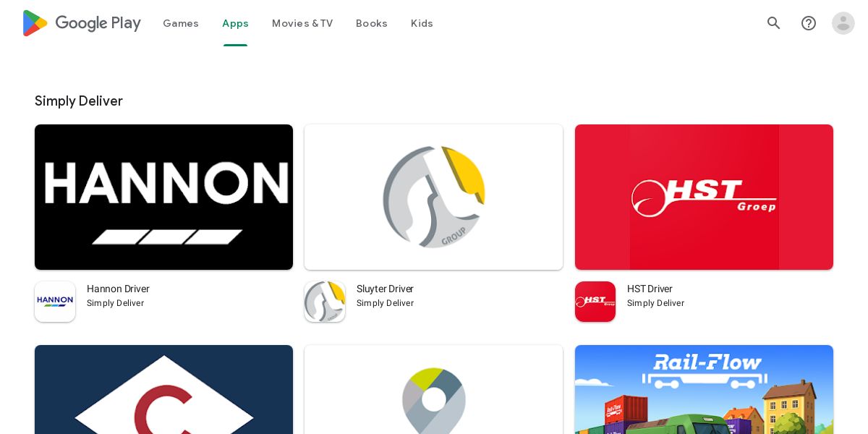Switch to the Kids tab
This screenshot has width=868, height=434.
click(422, 23)
